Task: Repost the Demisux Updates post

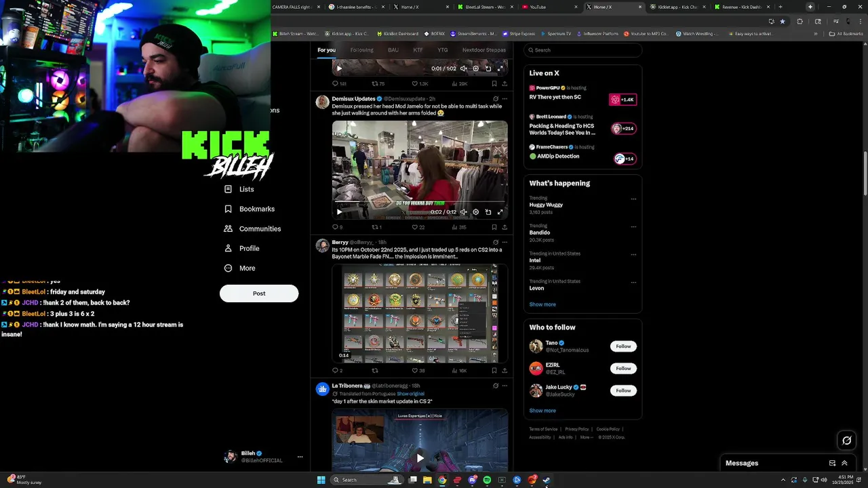Action: tap(376, 227)
